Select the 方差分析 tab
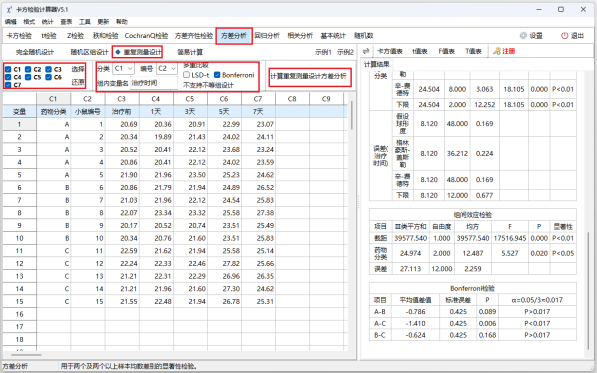This screenshot has width=597, height=373. pyautogui.click(x=234, y=36)
